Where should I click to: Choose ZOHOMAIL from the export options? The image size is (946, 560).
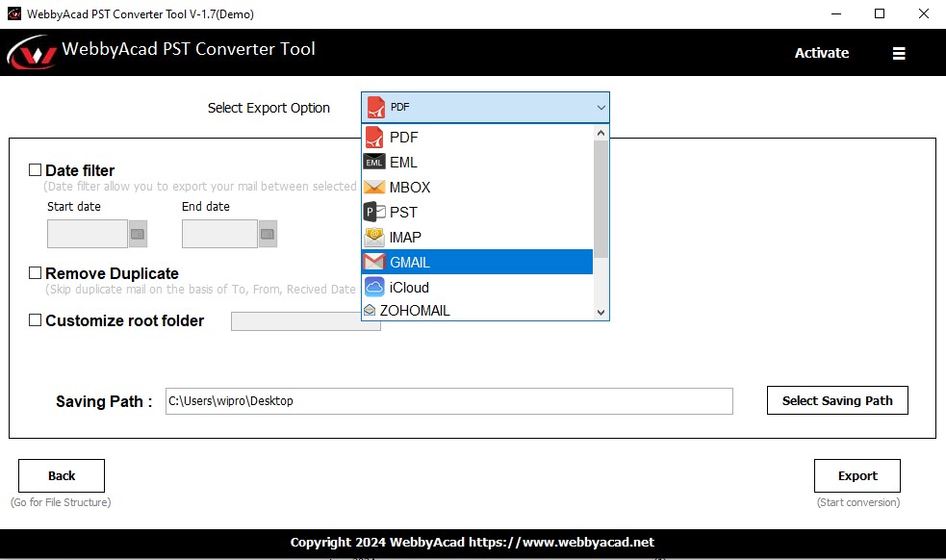(477, 310)
